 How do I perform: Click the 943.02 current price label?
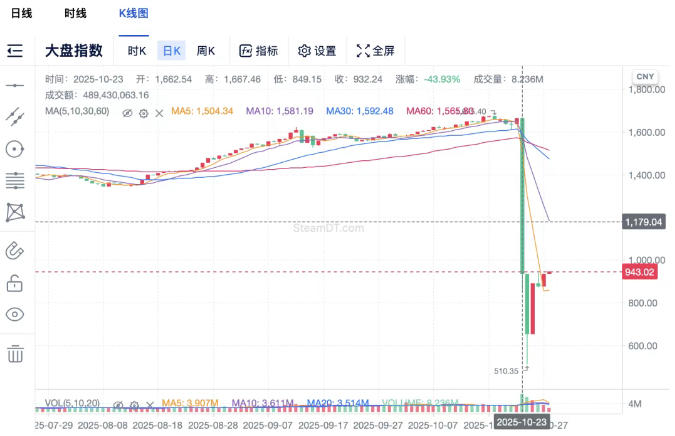coord(640,272)
